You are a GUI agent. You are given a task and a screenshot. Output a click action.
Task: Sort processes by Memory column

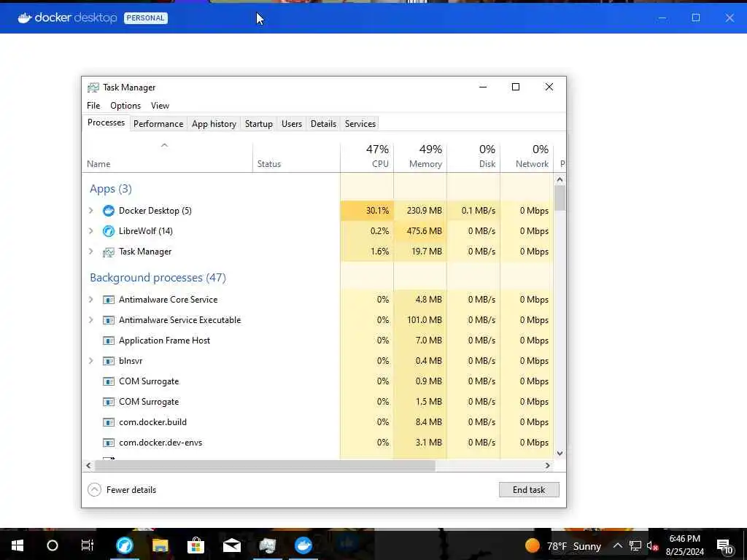420,156
